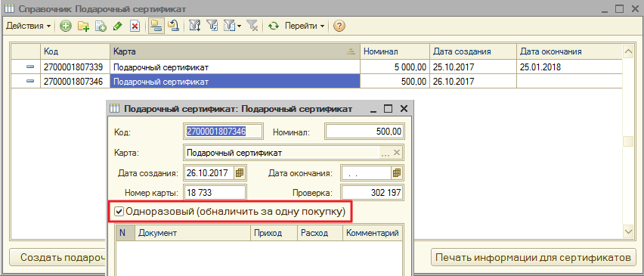Sort by Номинал column header
Viewport: 644px width, 276px height.
point(395,51)
